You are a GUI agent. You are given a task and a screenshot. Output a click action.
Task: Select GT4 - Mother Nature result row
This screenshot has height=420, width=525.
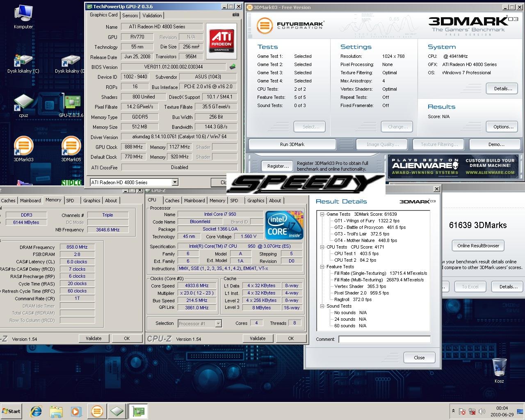(x=365, y=240)
